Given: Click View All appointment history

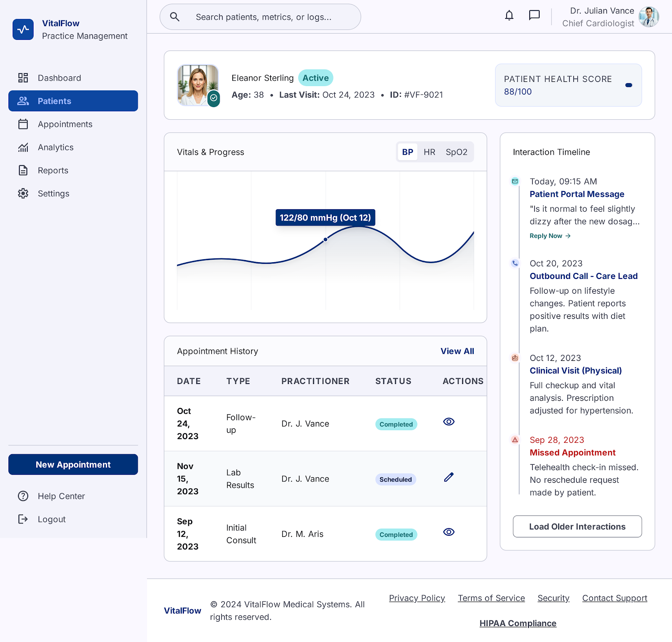Looking at the screenshot, I should (x=457, y=351).
